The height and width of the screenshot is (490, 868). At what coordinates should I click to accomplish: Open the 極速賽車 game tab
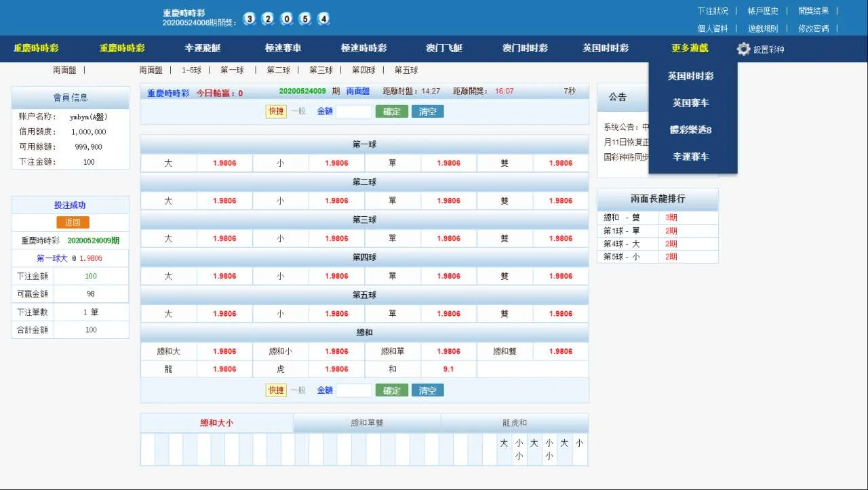[x=283, y=48]
